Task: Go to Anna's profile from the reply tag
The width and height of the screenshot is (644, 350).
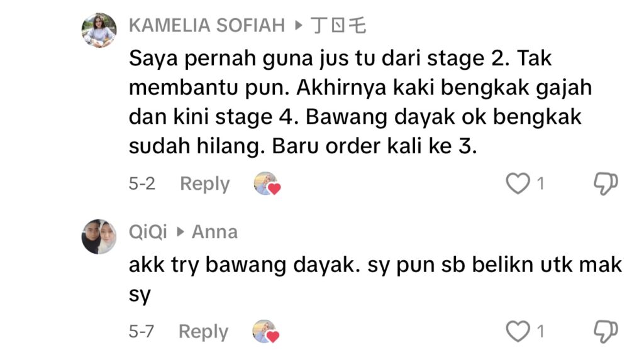Action: [214, 232]
